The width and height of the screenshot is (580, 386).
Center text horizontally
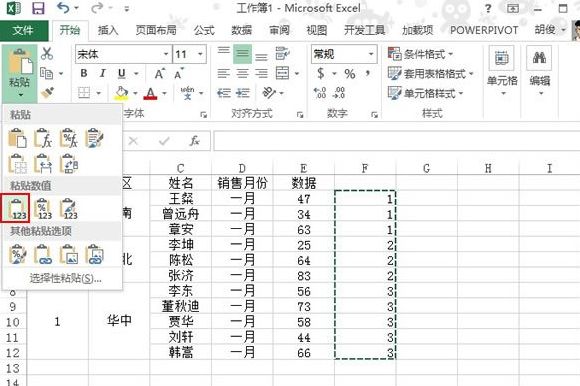(x=242, y=73)
